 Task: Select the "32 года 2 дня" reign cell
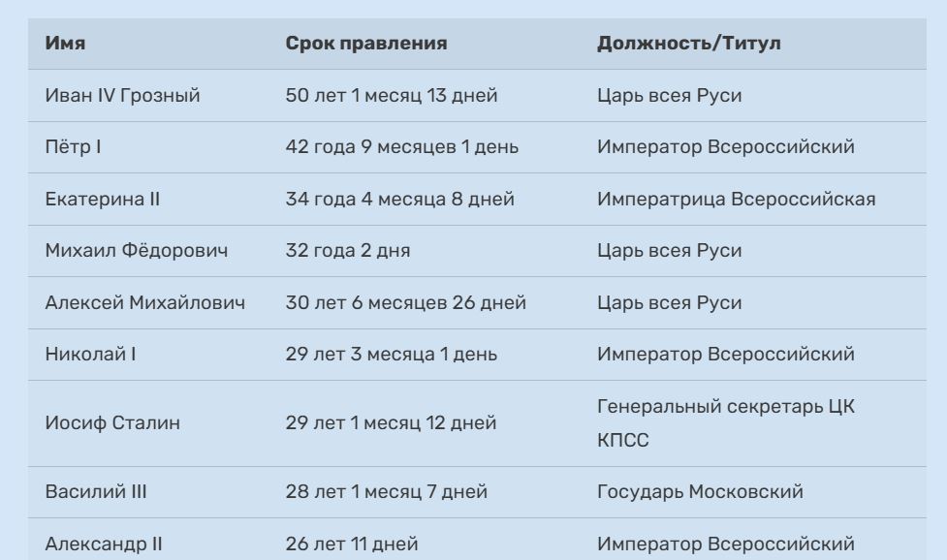pyautogui.click(x=347, y=251)
